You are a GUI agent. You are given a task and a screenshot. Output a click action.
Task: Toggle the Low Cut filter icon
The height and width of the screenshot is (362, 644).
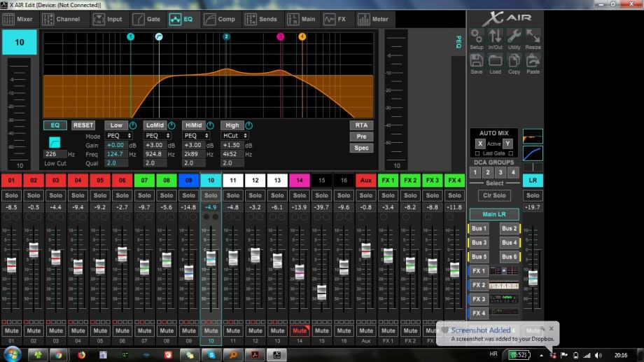55,141
